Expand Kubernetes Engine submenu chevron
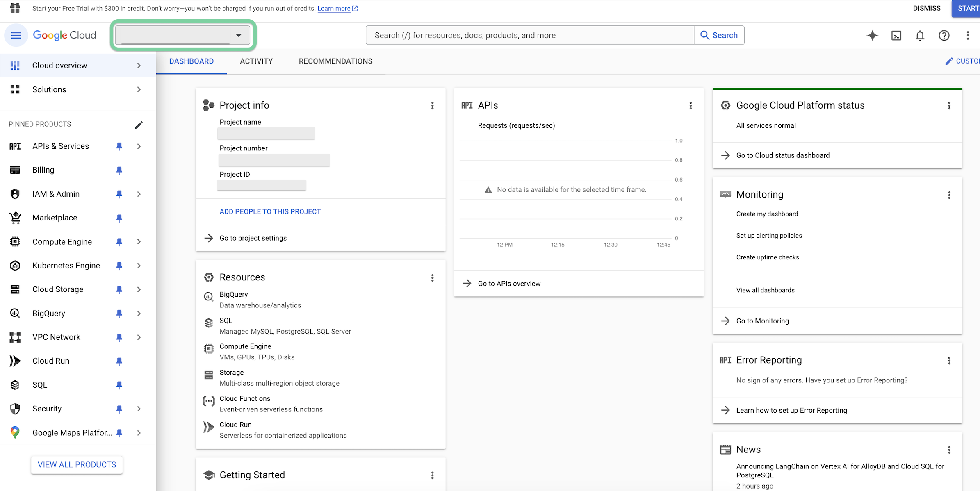The height and width of the screenshot is (491, 980). click(139, 266)
